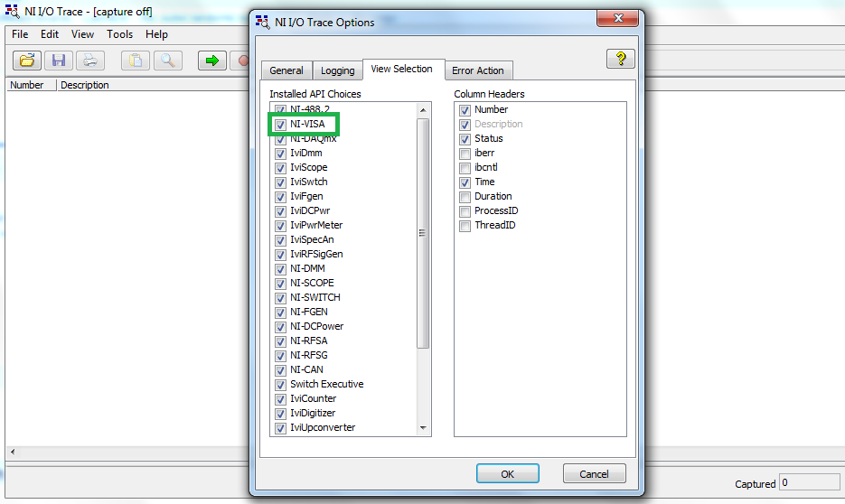Viewport: 845px width, 504px height.
Task: Click the Find magnifier toolbar icon
Action: click(x=167, y=61)
